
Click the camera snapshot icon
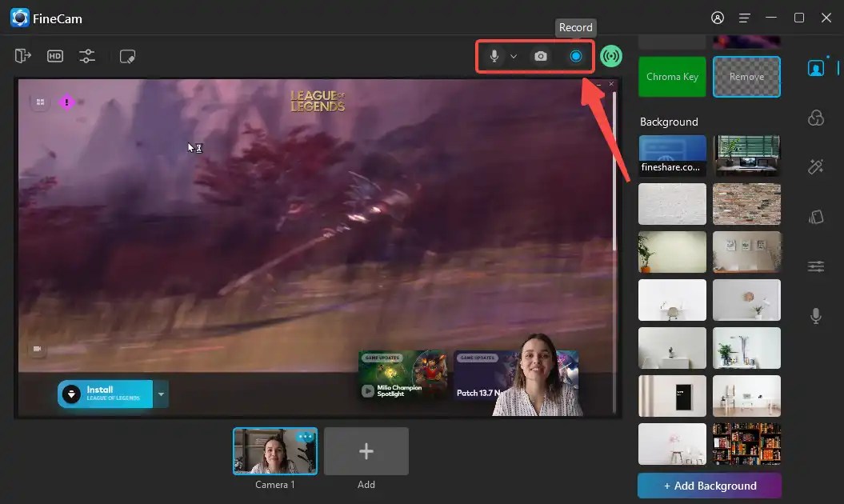coord(540,56)
